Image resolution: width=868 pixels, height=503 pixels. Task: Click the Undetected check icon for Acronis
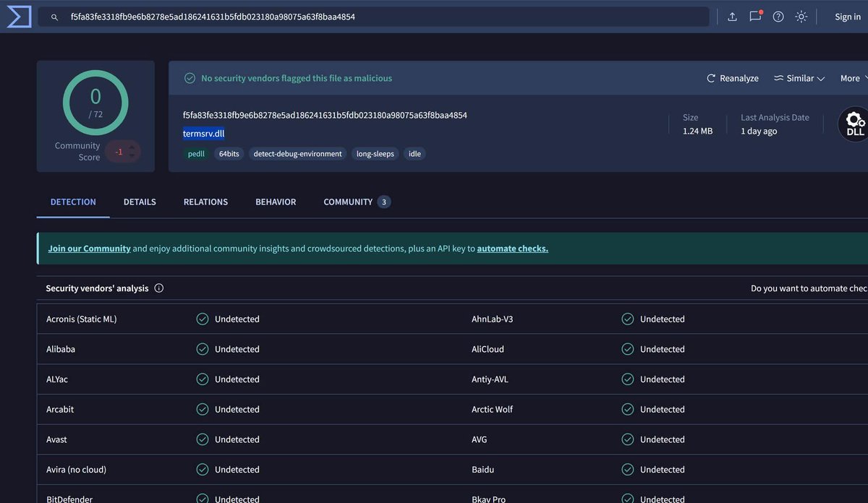coord(203,319)
